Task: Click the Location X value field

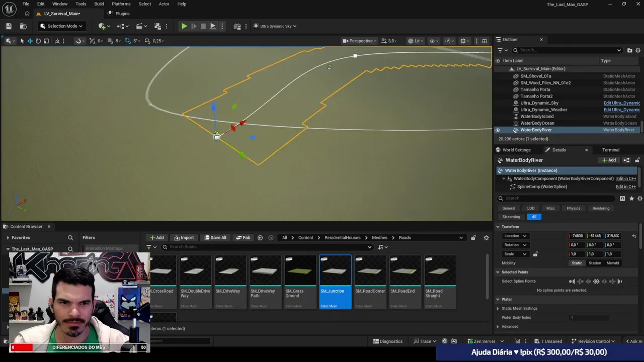Action: pos(577,236)
